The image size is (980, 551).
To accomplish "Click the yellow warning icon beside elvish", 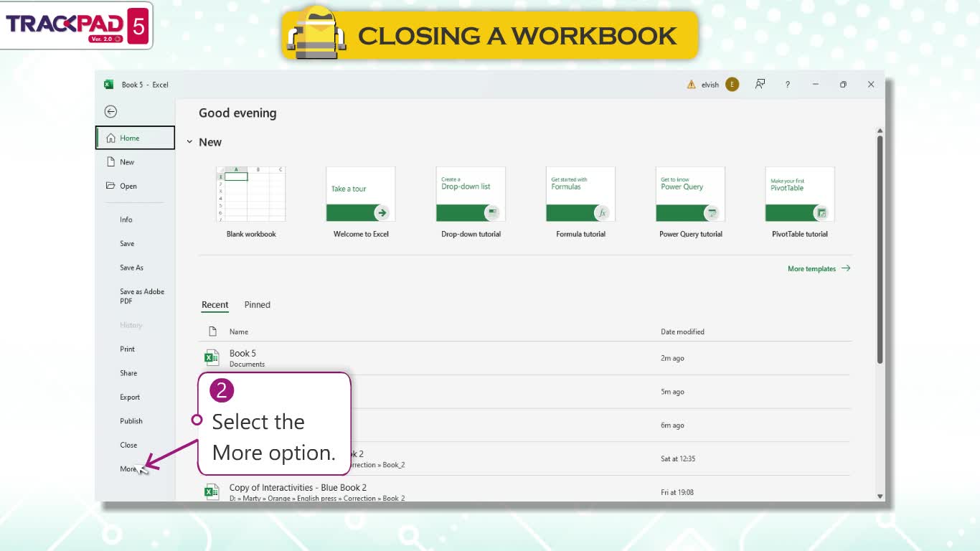I will pyautogui.click(x=692, y=85).
